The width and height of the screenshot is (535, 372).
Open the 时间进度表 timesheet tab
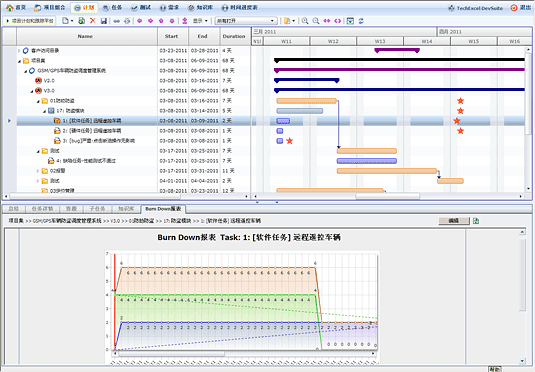pos(240,8)
